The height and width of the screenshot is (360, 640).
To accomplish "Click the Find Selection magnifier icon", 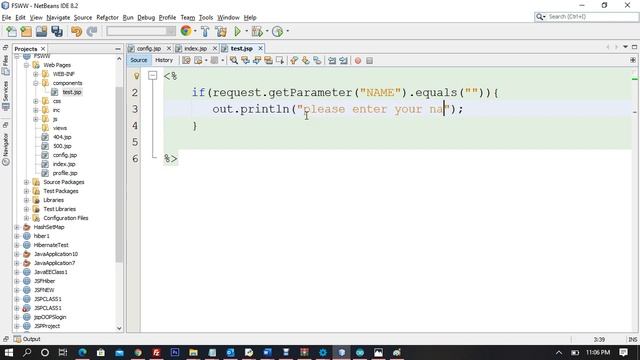I will (x=233, y=60).
